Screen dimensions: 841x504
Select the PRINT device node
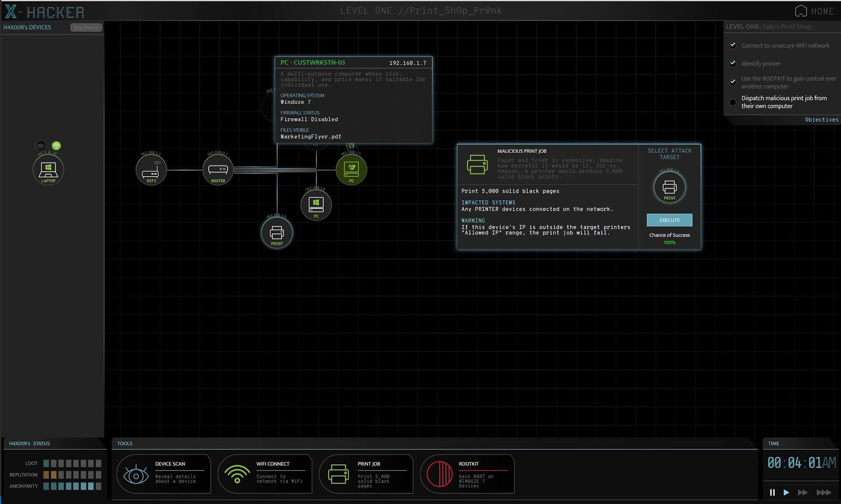tap(277, 233)
